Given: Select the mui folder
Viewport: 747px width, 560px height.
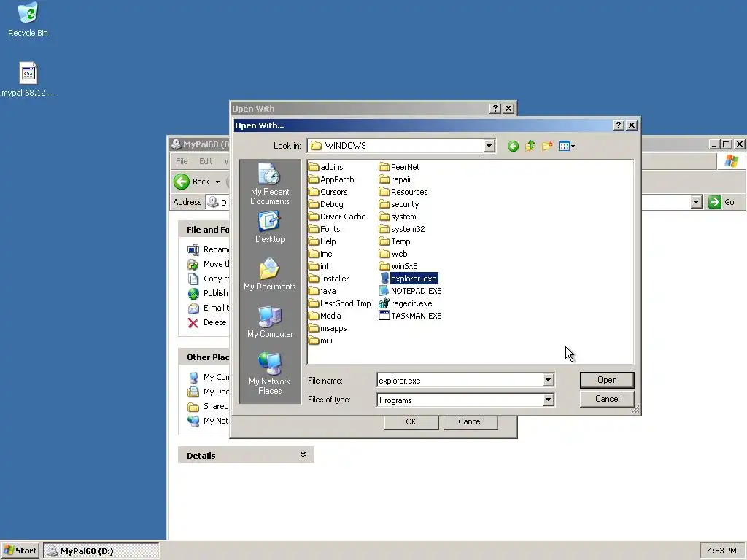Looking at the screenshot, I should [x=321, y=341].
